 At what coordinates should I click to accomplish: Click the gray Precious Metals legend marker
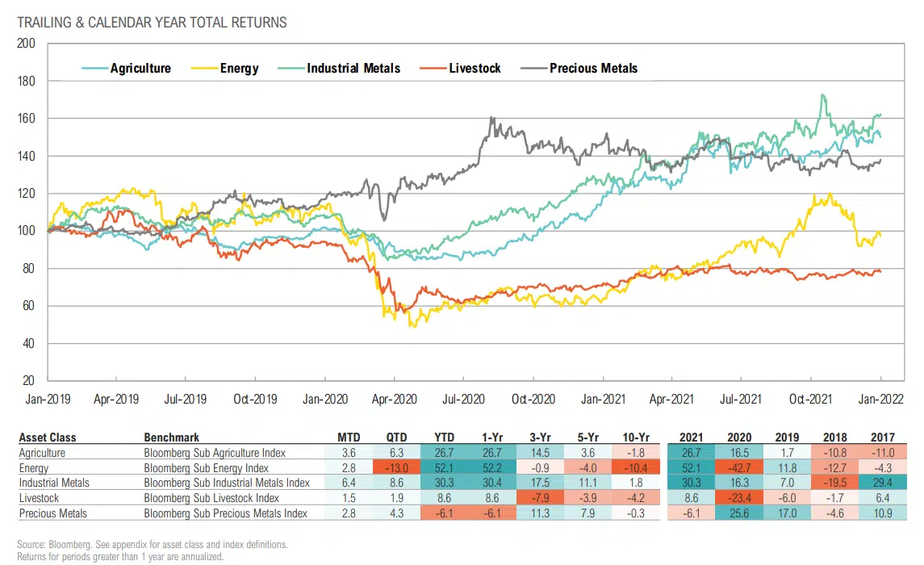[x=533, y=69]
